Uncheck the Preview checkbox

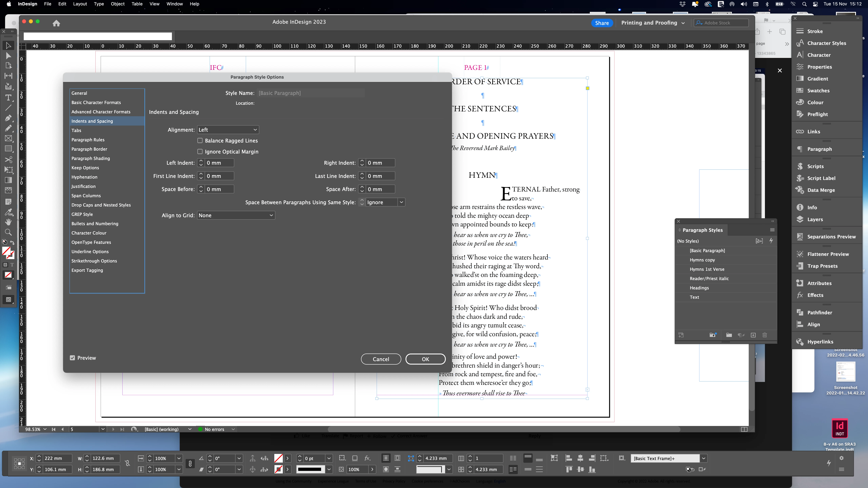[x=72, y=358]
